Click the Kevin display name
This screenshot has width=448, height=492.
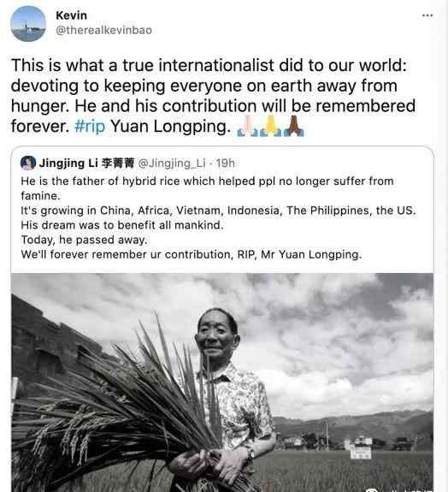point(72,15)
